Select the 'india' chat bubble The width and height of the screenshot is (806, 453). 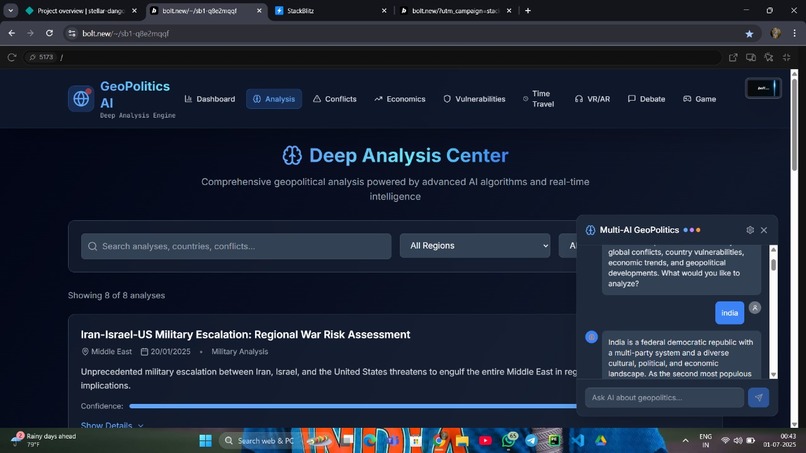pos(729,313)
